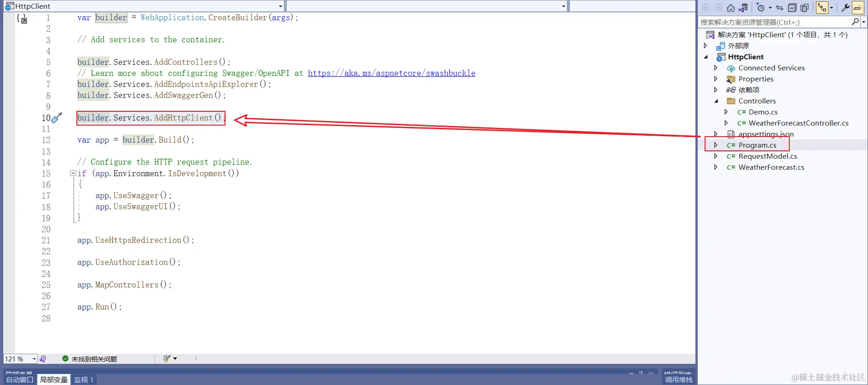Sync with active document in Solution Explorer

click(x=780, y=8)
